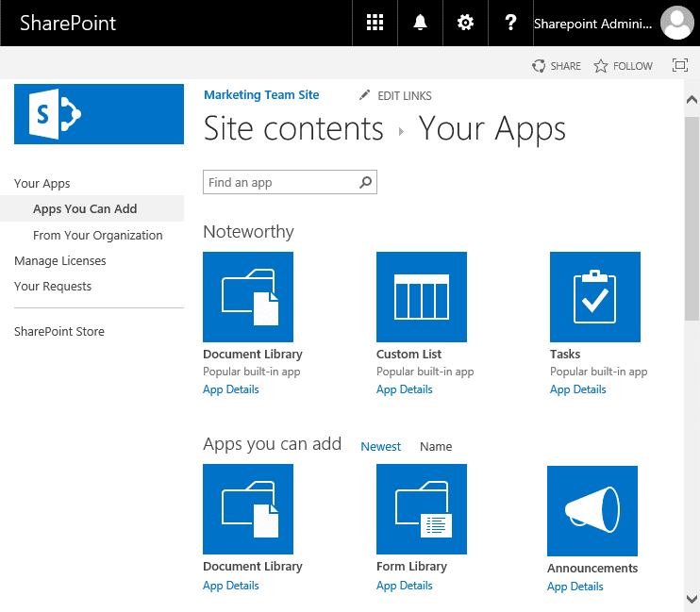
Task: Click the SharePoint brand title
Action: tap(68, 23)
